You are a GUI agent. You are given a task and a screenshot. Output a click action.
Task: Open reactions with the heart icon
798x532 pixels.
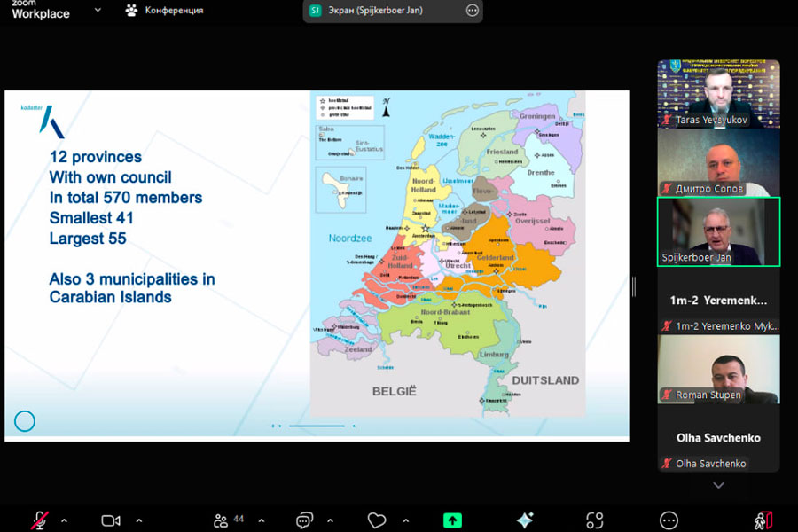pos(377,520)
